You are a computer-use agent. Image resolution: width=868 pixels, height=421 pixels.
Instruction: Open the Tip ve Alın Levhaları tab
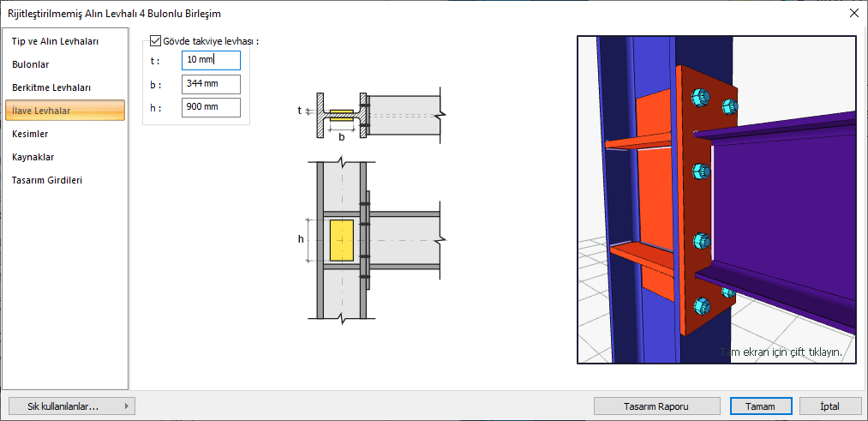click(x=55, y=41)
